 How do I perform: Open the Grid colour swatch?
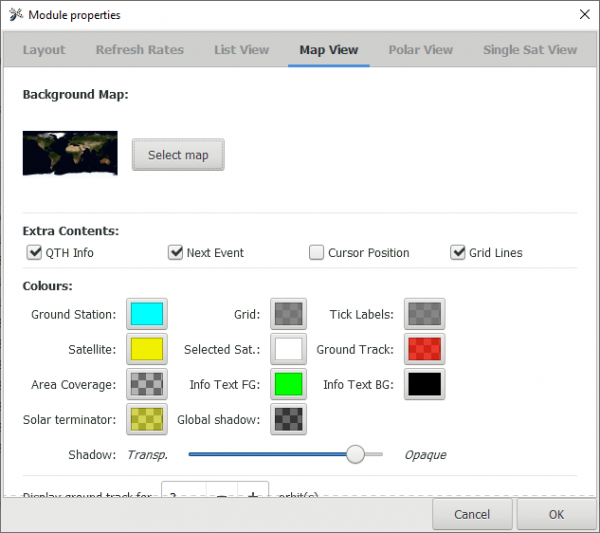coord(288,314)
